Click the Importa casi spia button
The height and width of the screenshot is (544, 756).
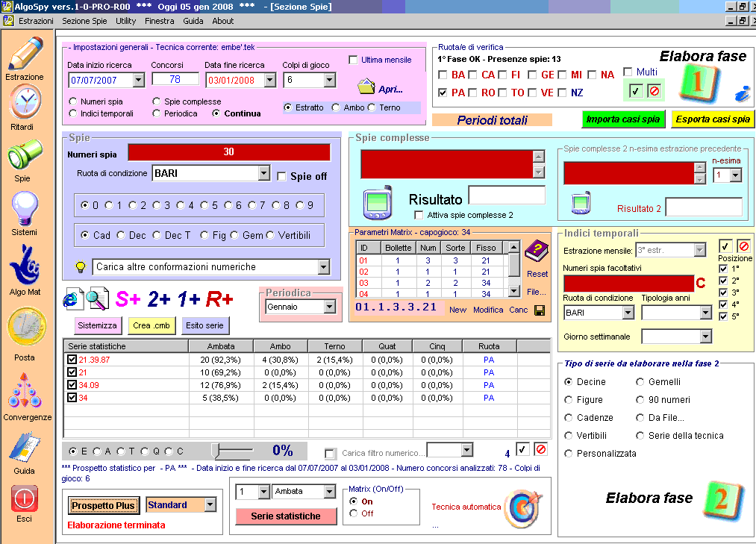[x=623, y=119]
